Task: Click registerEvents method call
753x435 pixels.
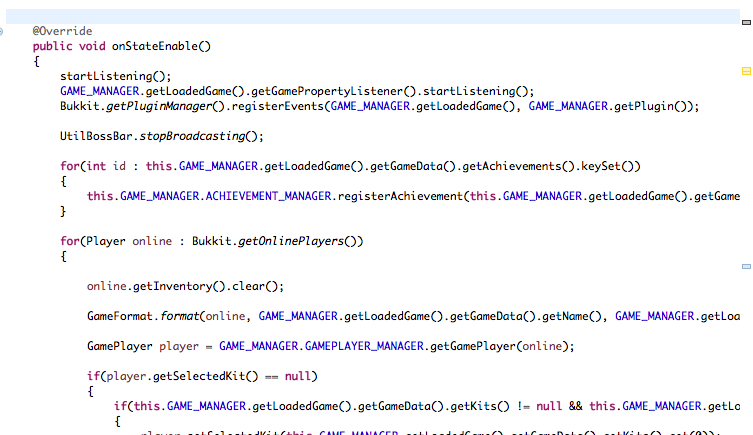Action: point(278,106)
